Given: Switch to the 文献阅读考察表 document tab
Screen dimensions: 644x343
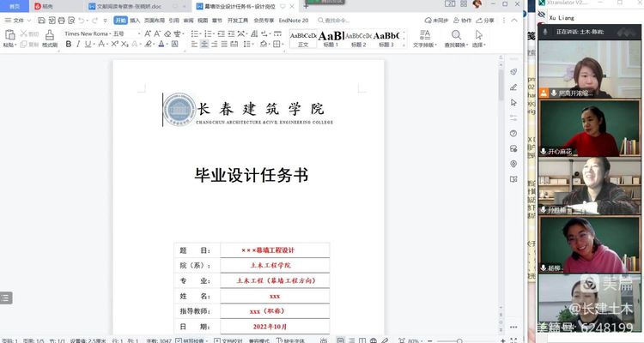Looking at the screenshot, I should click(x=129, y=6).
